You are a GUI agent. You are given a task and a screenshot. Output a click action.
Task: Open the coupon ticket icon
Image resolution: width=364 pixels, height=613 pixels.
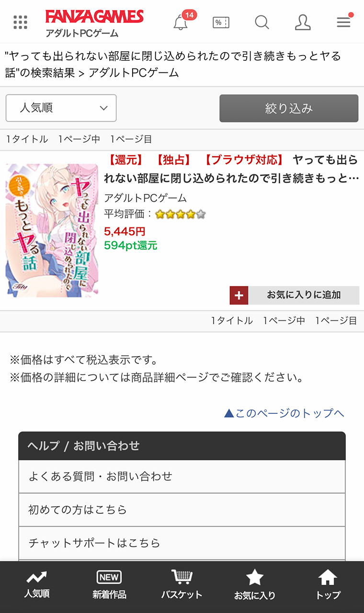point(221,22)
